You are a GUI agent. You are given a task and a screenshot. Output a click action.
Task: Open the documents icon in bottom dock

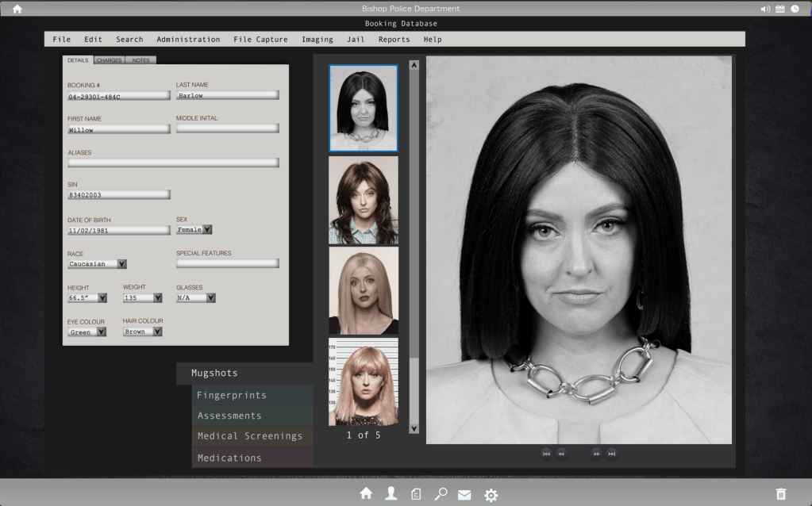(x=416, y=494)
